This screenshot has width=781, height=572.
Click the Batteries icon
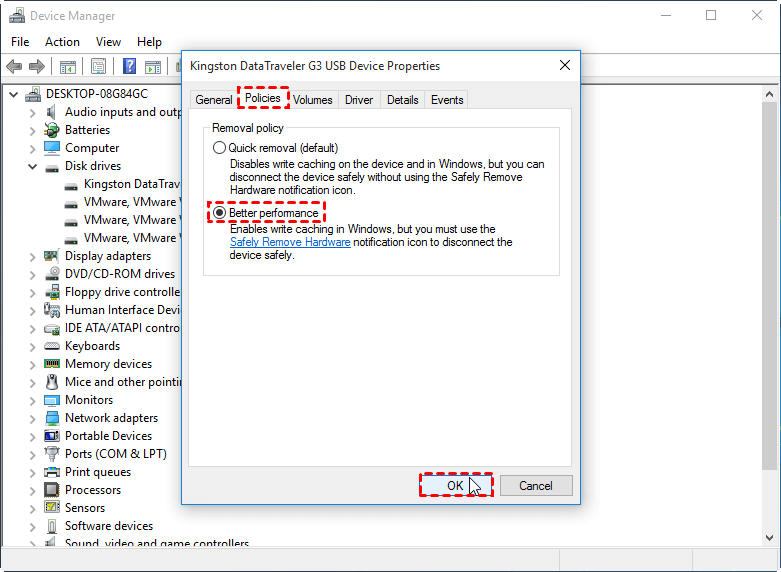[x=51, y=130]
